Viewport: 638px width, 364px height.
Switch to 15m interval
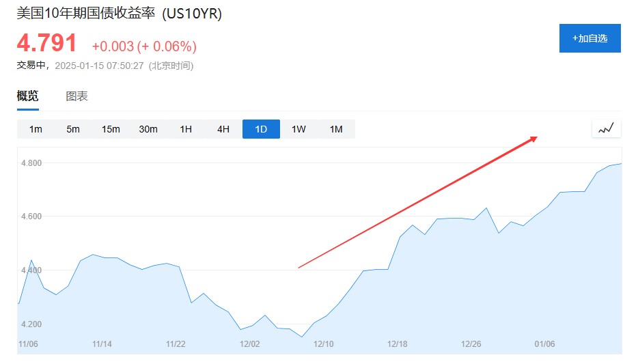[x=111, y=129]
